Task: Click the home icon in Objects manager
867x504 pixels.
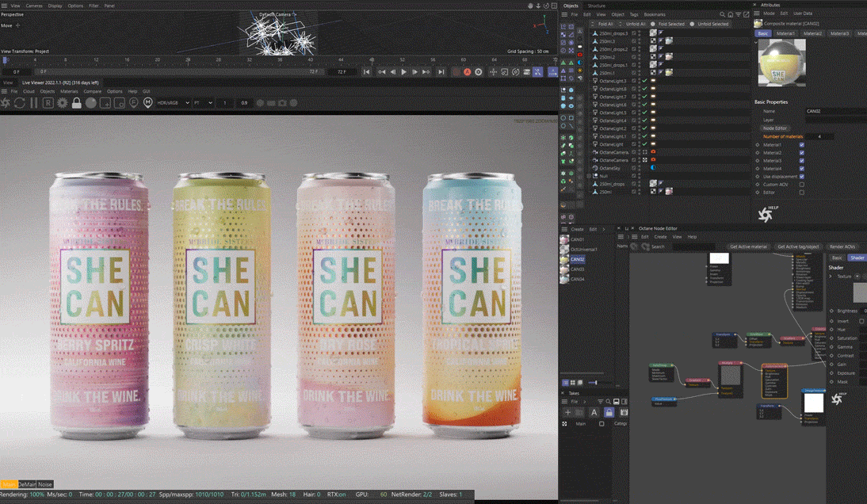Action: click(731, 14)
